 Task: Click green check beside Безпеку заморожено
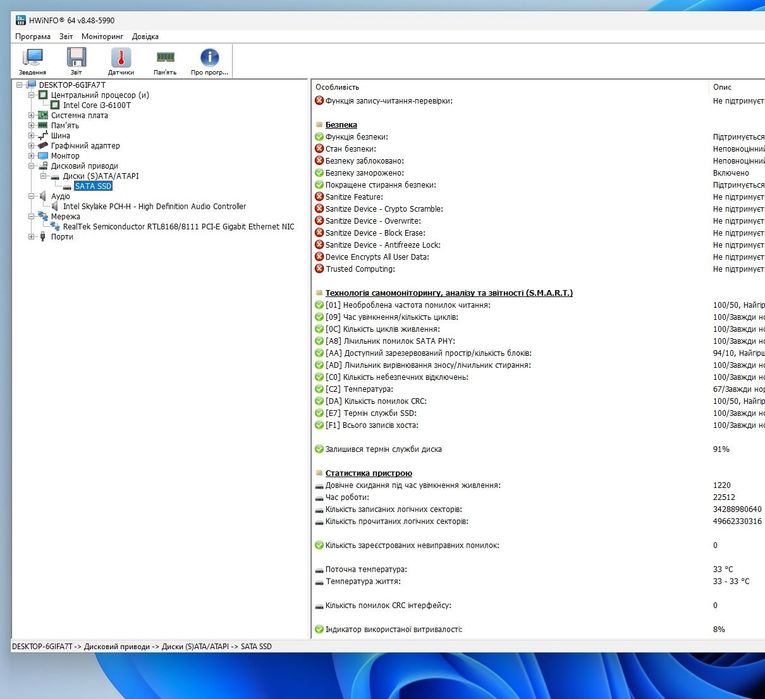point(319,173)
